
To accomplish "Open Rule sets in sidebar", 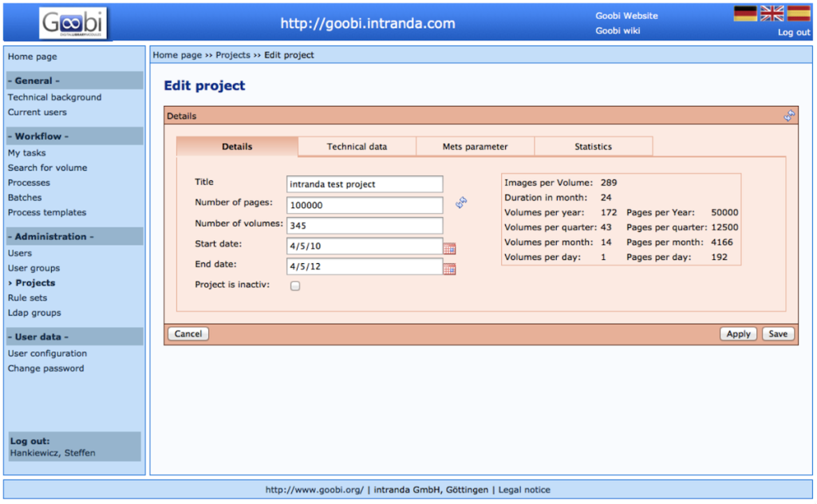I will [x=27, y=297].
